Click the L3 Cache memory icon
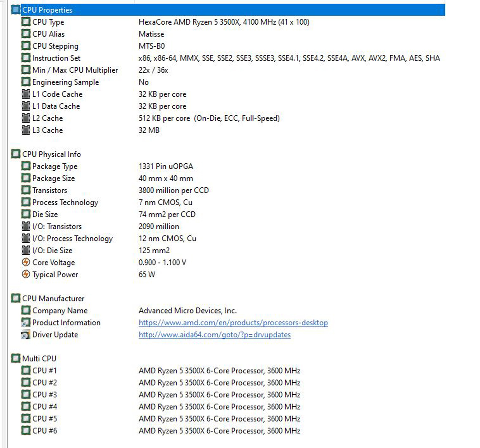Screen dimensions: 480x448 [26, 130]
